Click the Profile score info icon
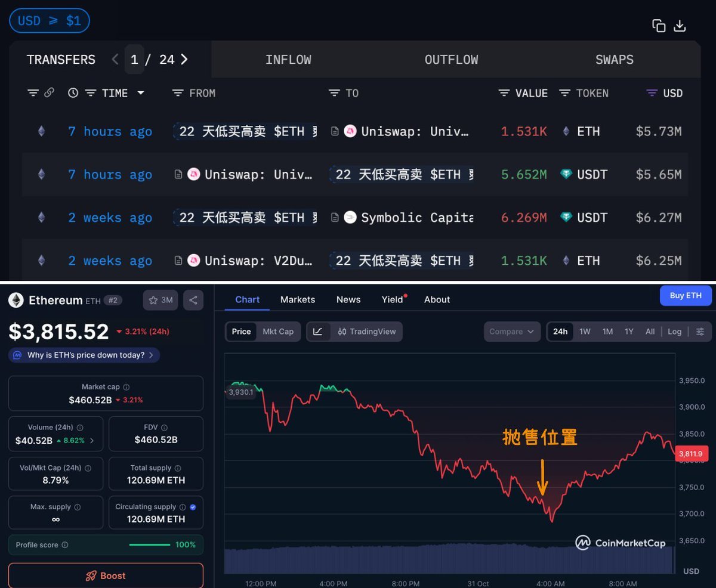Image resolution: width=716 pixels, height=588 pixels. (65, 544)
